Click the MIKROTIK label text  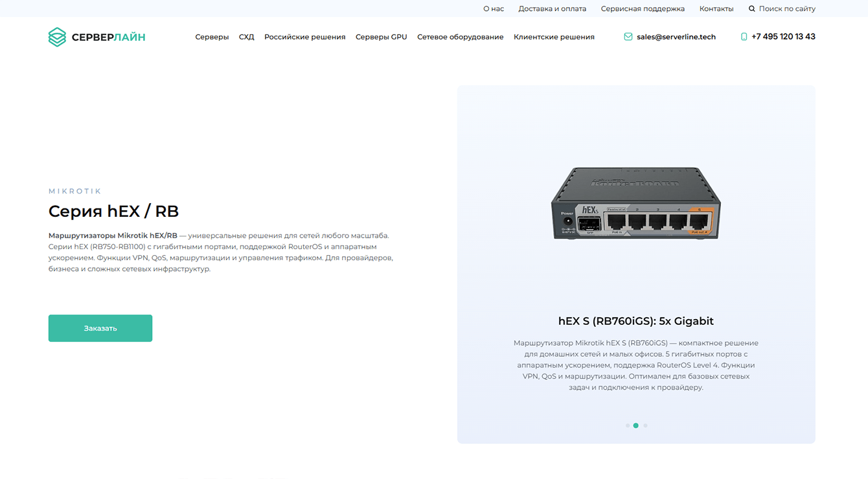point(75,191)
